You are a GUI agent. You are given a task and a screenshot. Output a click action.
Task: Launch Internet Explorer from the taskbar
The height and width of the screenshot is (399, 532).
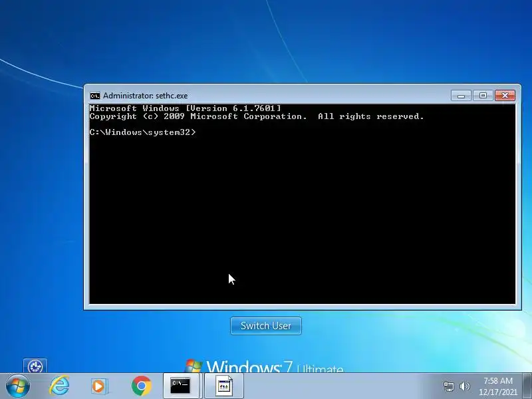pos(59,386)
